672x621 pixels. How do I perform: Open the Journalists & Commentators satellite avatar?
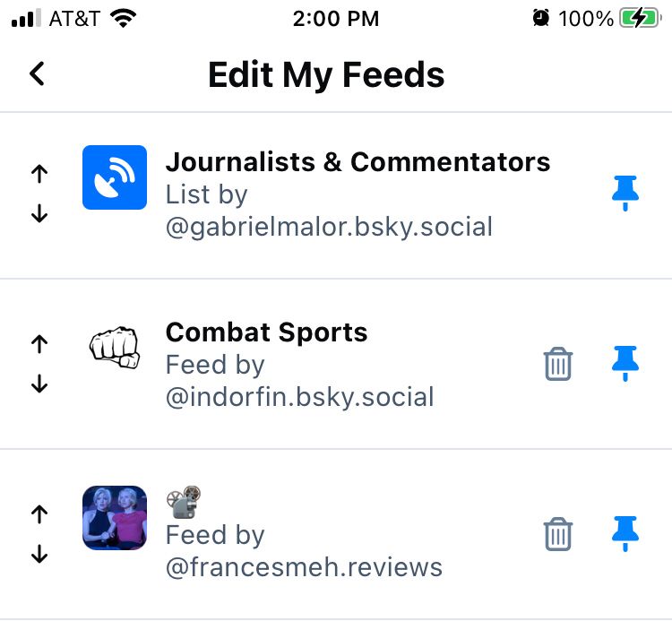click(x=115, y=177)
